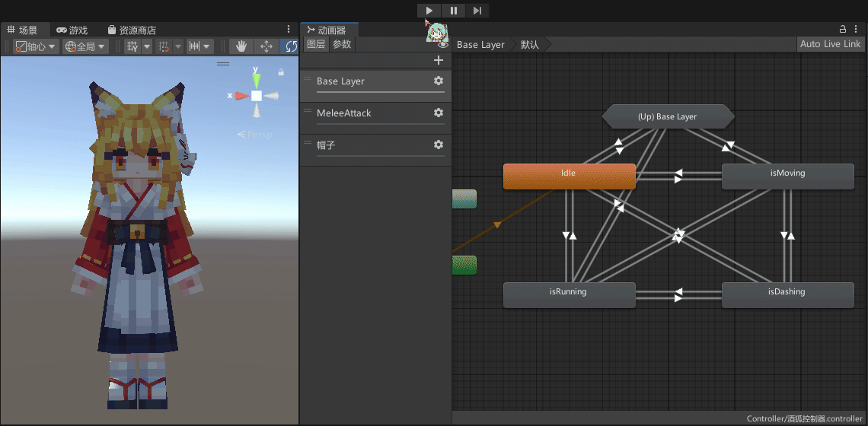868x426 pixels.
Task: Click 默认 in the breadcrumb
Action: [x=530, y=45]
